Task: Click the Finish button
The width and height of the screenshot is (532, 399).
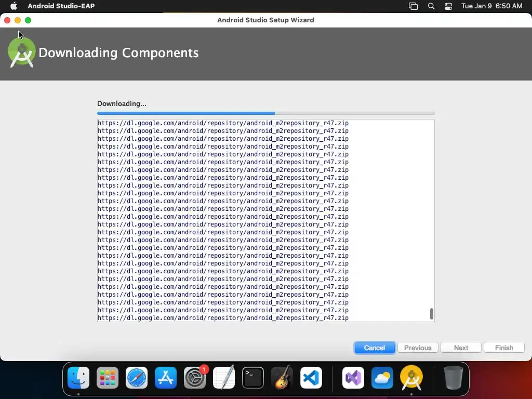Action: 504,348
